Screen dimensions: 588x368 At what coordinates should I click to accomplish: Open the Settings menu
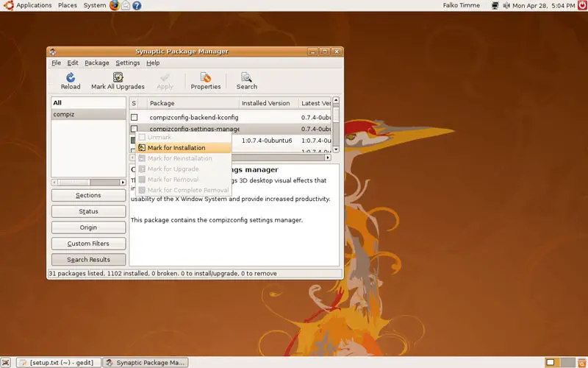click(127, 63)
